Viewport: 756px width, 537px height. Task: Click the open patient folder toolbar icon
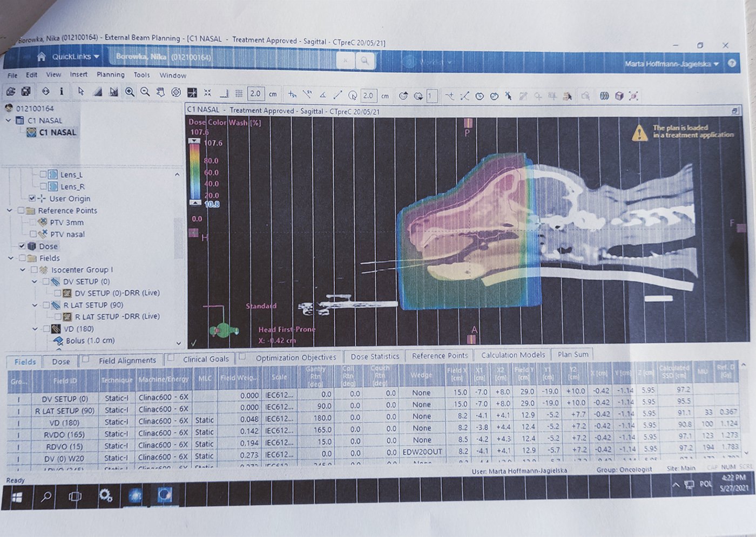click(x=10, y=92)
